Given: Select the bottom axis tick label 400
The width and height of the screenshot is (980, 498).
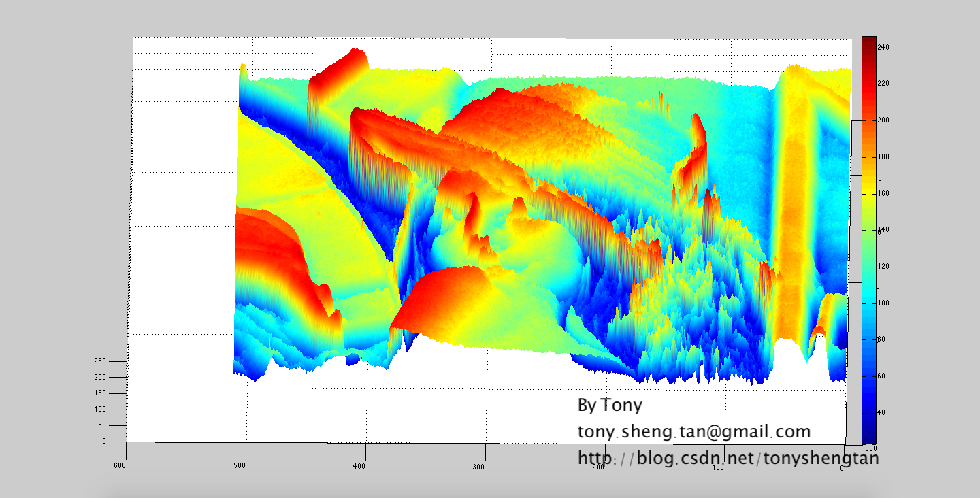Looking at the screenshot, I should point(359,466).
